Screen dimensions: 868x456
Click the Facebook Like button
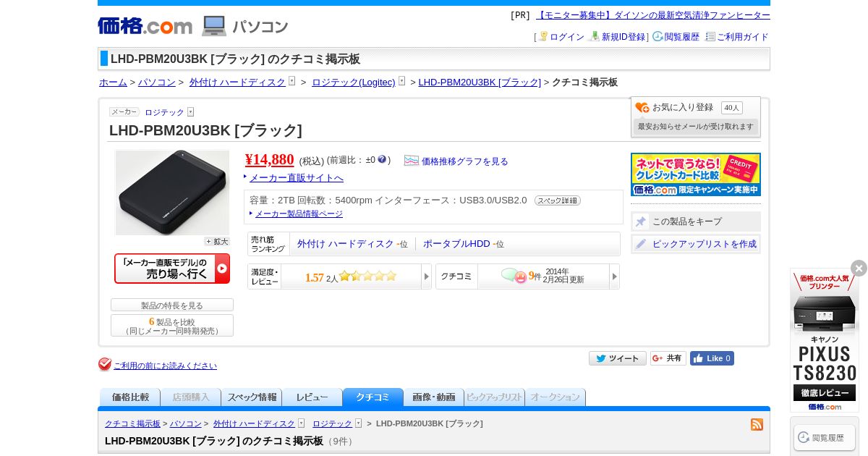[x=712, y=358]
